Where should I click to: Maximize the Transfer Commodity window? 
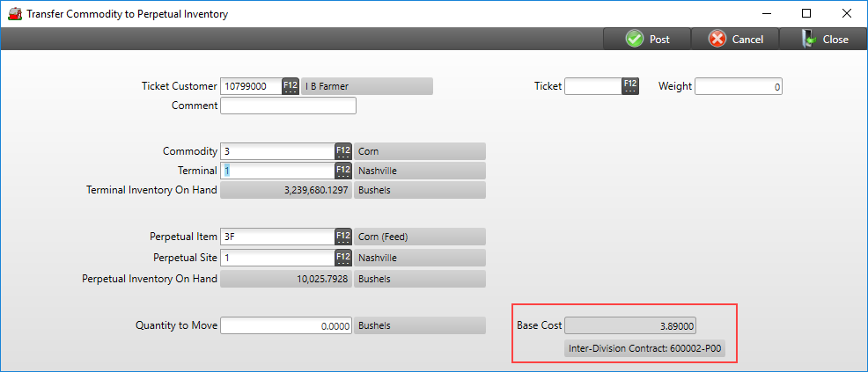(x=805, y=13)
